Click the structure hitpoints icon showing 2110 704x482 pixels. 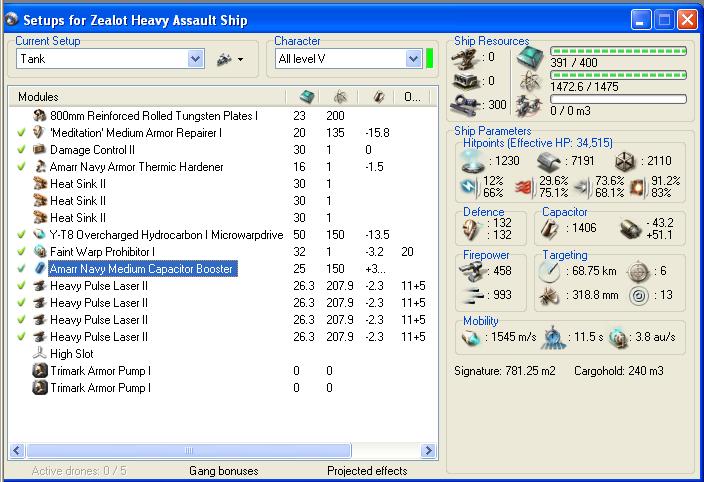coord(625,162)
